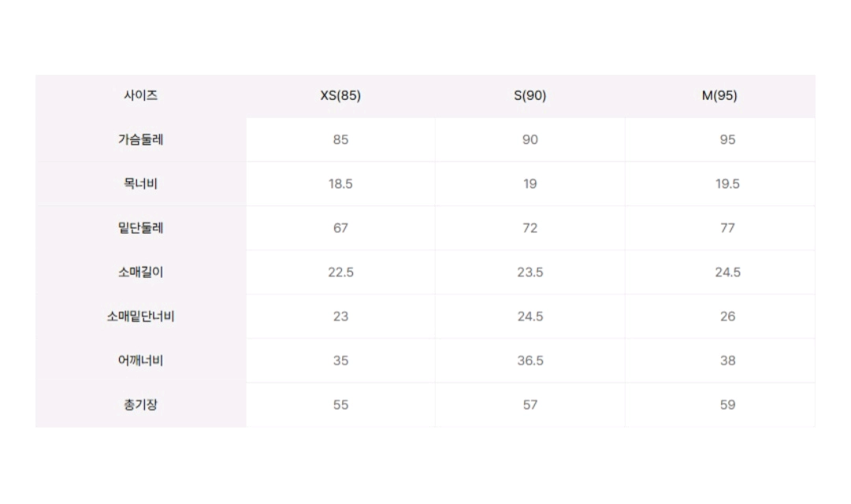The width and height of the screenshot is (851, 504).
Task: Click the 가슴둘레 row label
Action: 140,140
